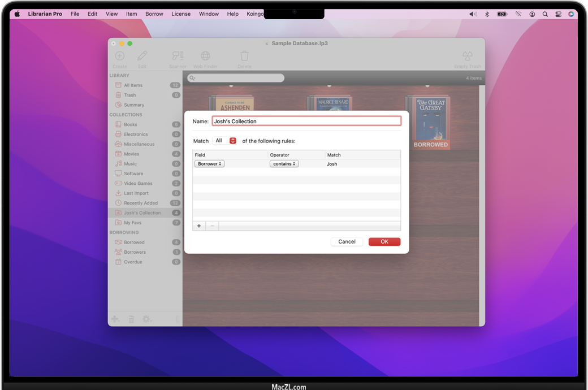Open the Window menu
The height and width of the screenshot is (390, 588).
pyautogui.click(x=209, y=14)
